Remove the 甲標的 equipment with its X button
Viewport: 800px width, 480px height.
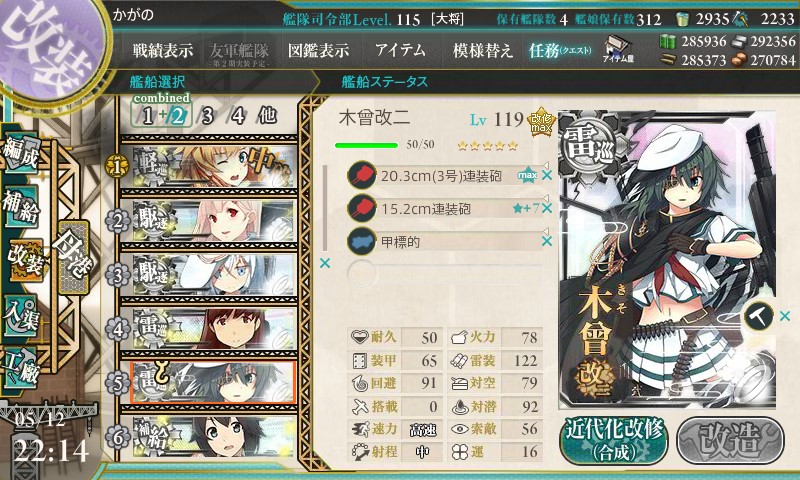pos(547,241)
